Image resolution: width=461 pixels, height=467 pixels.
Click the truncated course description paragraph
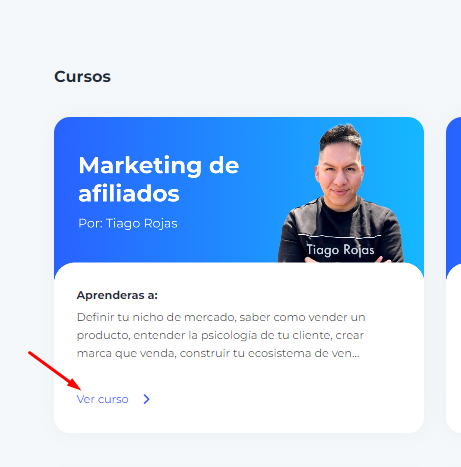coord(221,335)
